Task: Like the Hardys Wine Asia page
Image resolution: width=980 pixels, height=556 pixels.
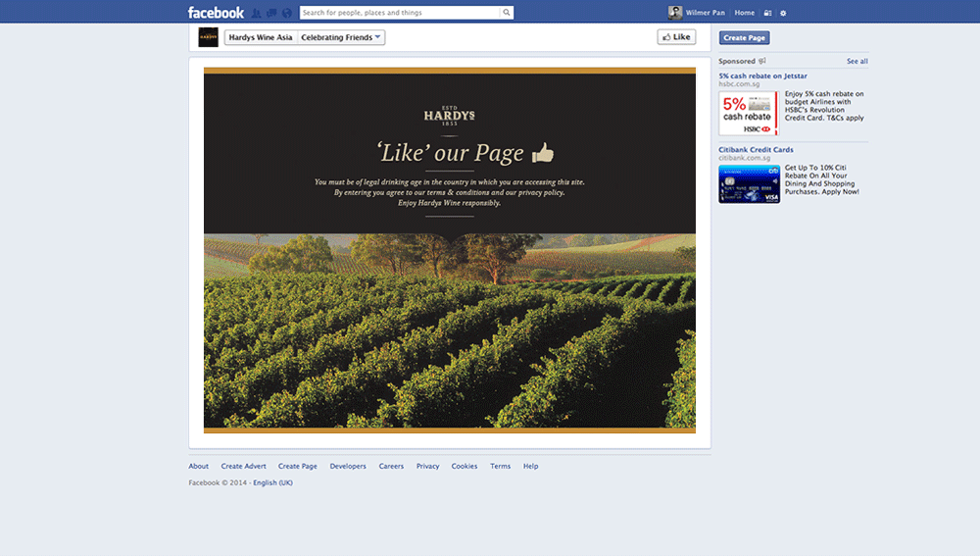Action: pyautogui.click(x=676, y=37)
